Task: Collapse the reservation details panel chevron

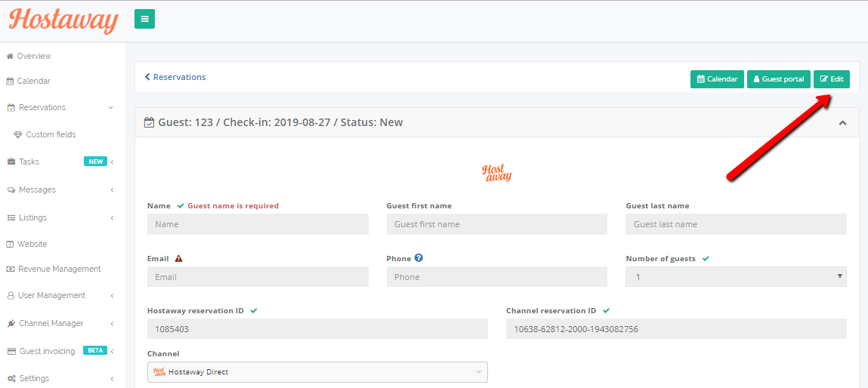Action: pyautogui.click(x=842, y=123)
